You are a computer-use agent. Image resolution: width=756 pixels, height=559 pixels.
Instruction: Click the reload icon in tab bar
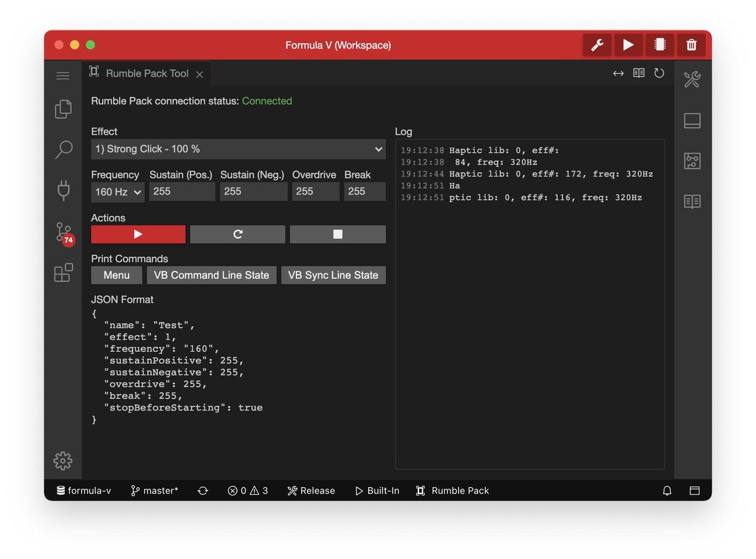point(659,74)
